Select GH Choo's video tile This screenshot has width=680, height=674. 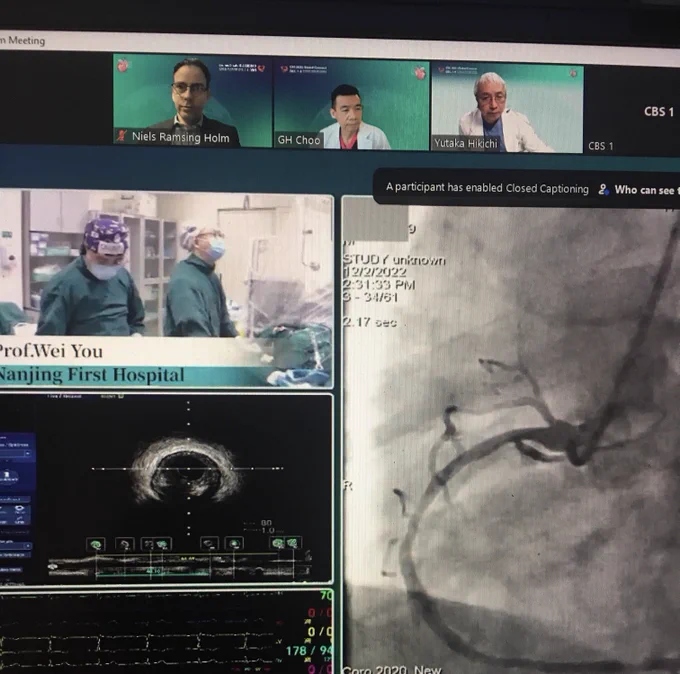351,104
